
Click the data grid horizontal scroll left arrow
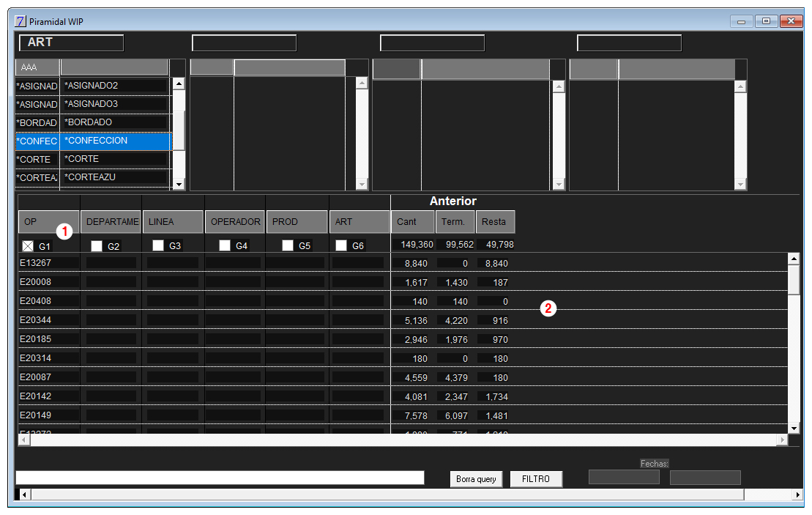coord(24,440)
